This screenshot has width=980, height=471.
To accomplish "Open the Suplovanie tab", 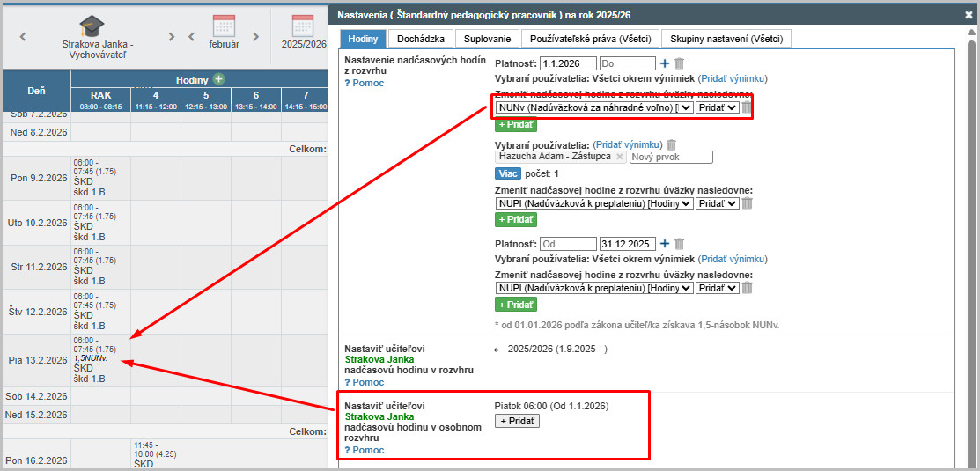I will tap(487, 39).
